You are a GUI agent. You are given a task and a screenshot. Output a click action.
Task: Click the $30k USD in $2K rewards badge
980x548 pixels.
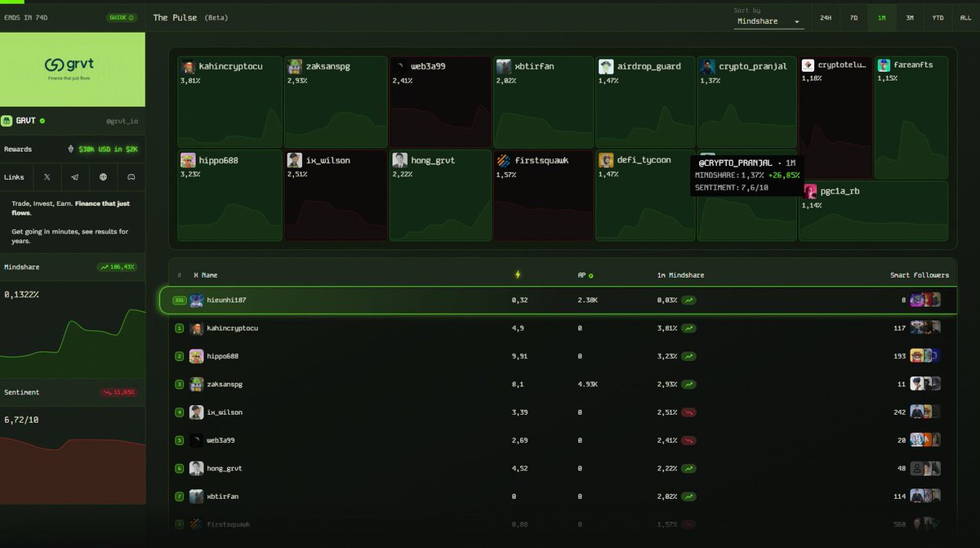click(x=108, y=149)
